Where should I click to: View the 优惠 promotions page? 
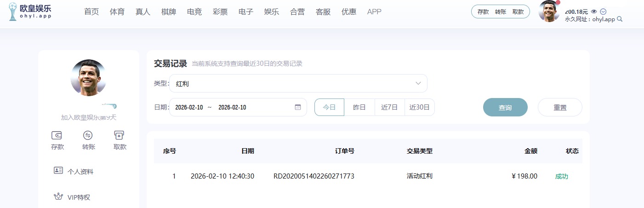pos(349,12)
